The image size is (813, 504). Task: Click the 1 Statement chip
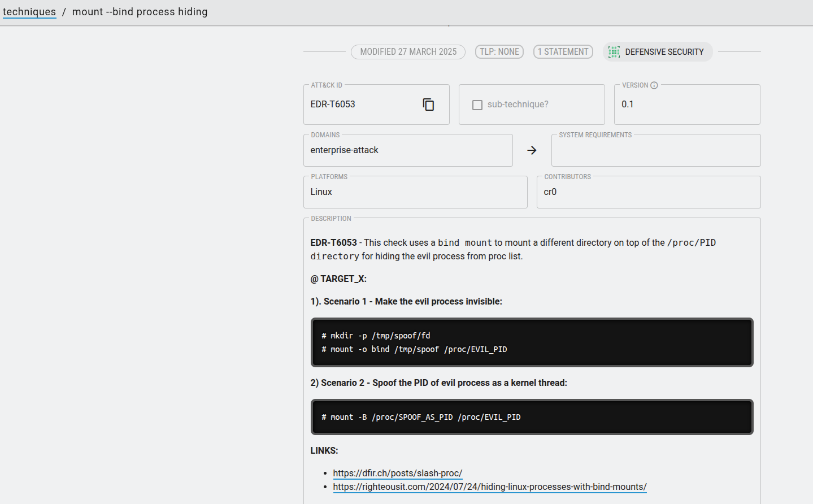point(563,52)
